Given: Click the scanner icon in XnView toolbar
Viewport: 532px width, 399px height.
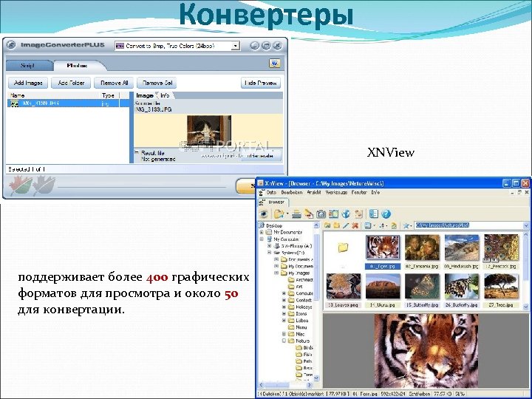Looking at the screenshot, I should point(296,214).
